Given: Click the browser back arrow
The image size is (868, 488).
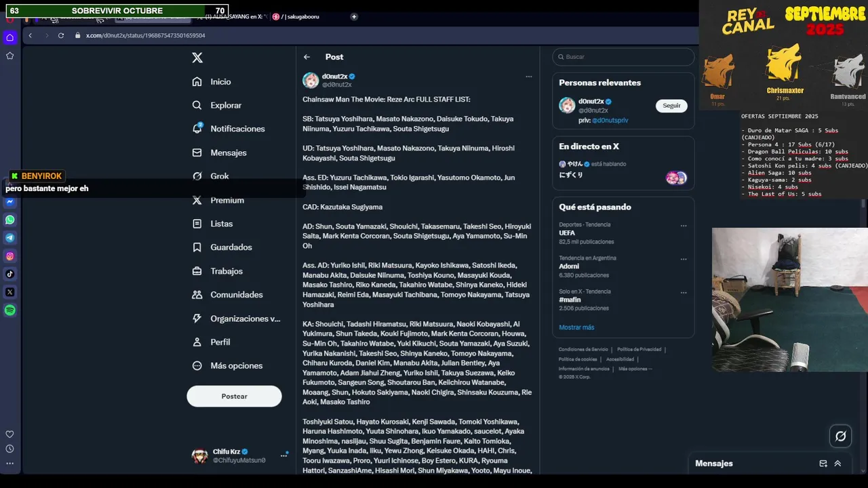Looking at the screenshot, I should pos(30,35).
